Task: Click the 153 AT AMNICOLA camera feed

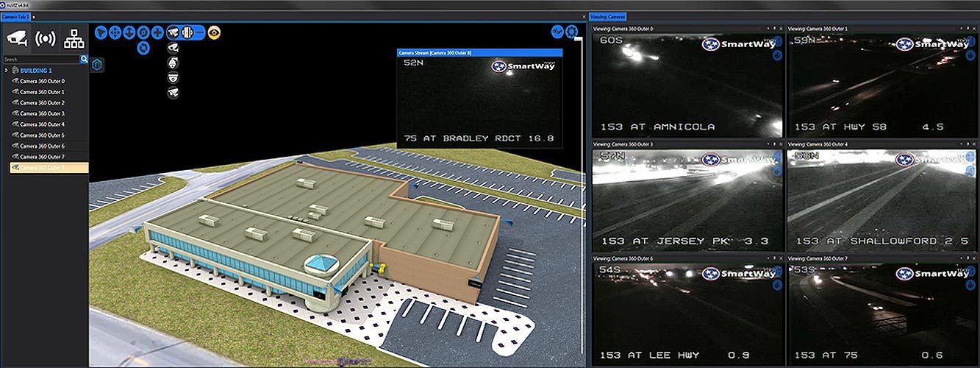Action: point(687,85)
